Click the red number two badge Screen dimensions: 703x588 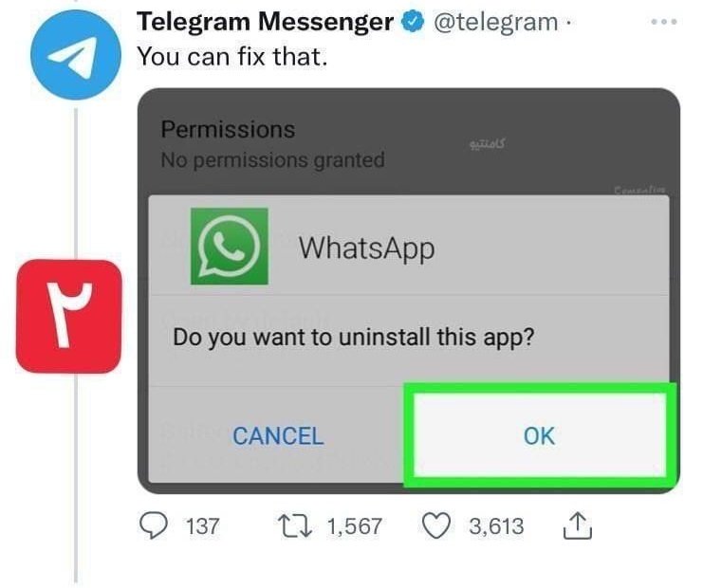69,317
